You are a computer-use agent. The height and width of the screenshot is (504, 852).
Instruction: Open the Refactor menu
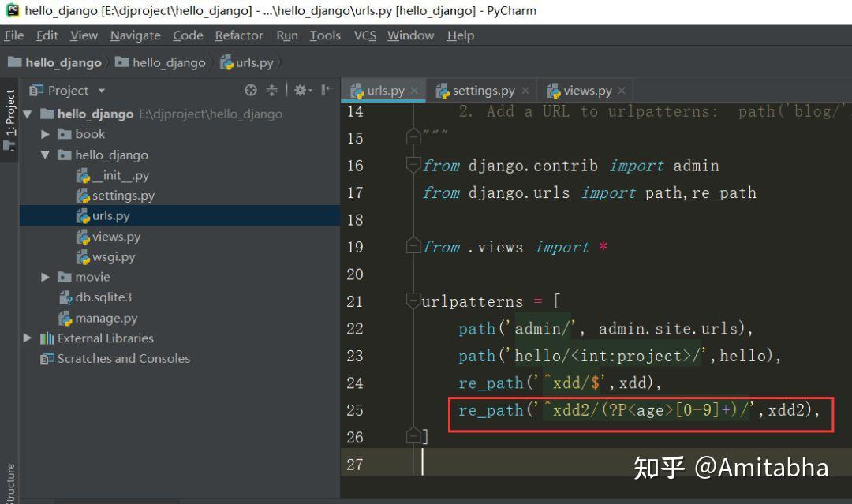tap(239, 35)
